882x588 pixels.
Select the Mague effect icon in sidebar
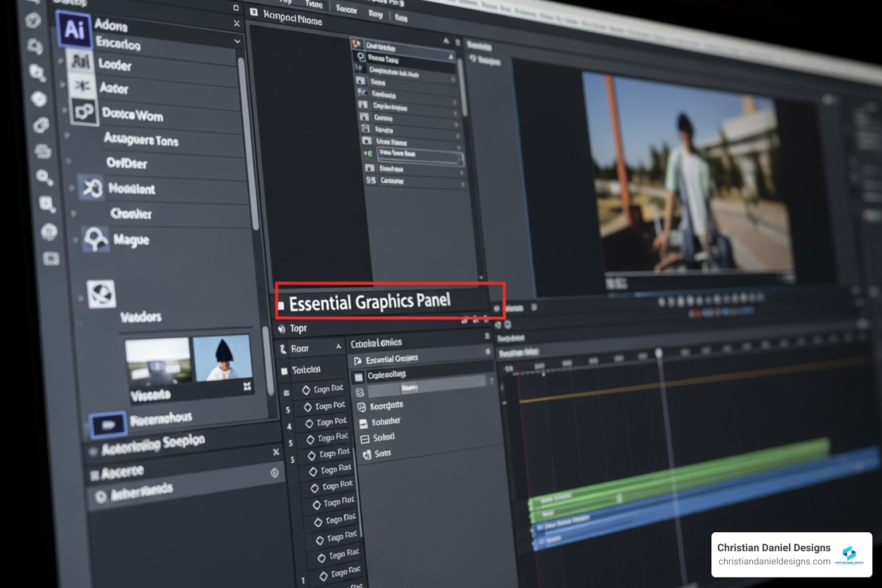pos(96,240)
